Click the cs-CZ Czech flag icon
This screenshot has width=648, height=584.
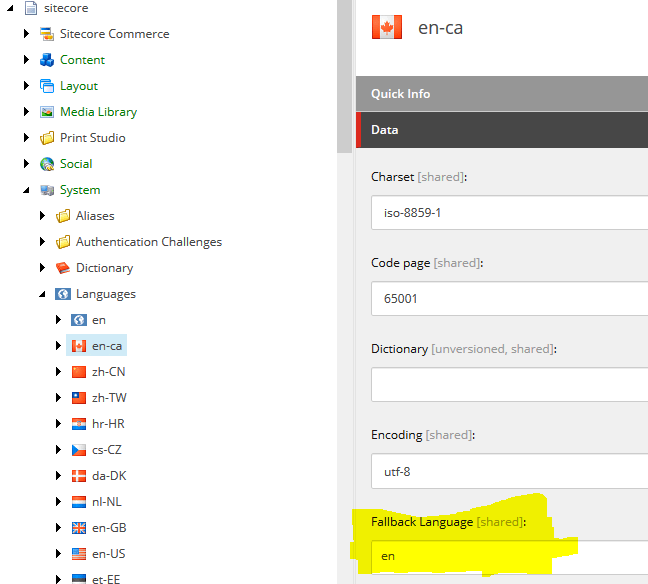[x=79, y=450]
